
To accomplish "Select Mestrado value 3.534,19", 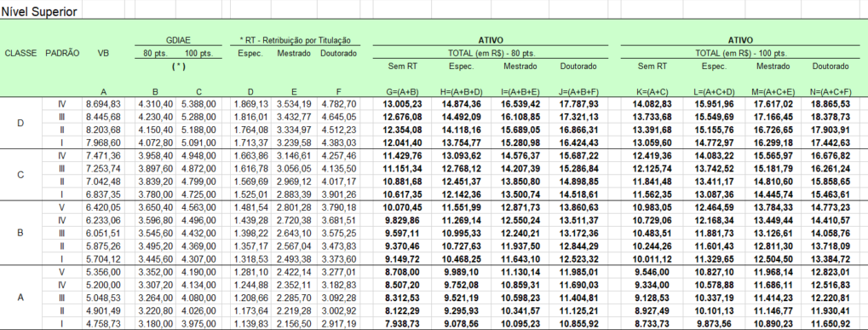I will click(x=295, y=103).
